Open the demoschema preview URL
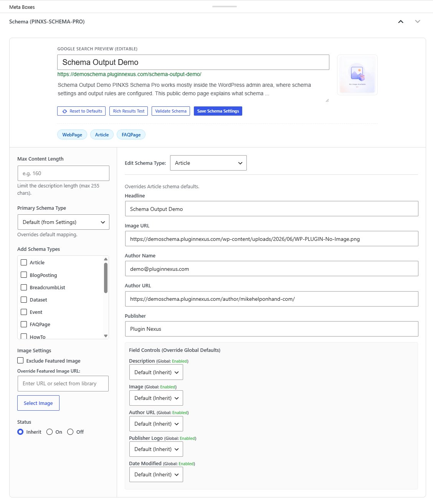 [x=129, y=74]
